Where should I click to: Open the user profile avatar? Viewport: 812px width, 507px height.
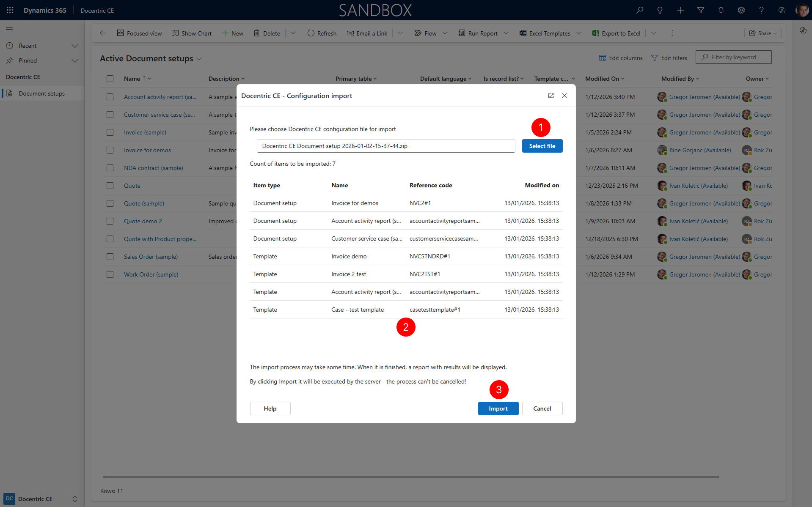click(802, 10)
